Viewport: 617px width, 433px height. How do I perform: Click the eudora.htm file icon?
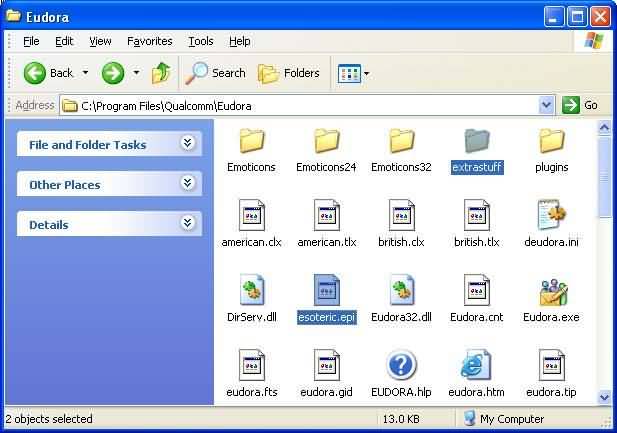click(x=475, y=366)
